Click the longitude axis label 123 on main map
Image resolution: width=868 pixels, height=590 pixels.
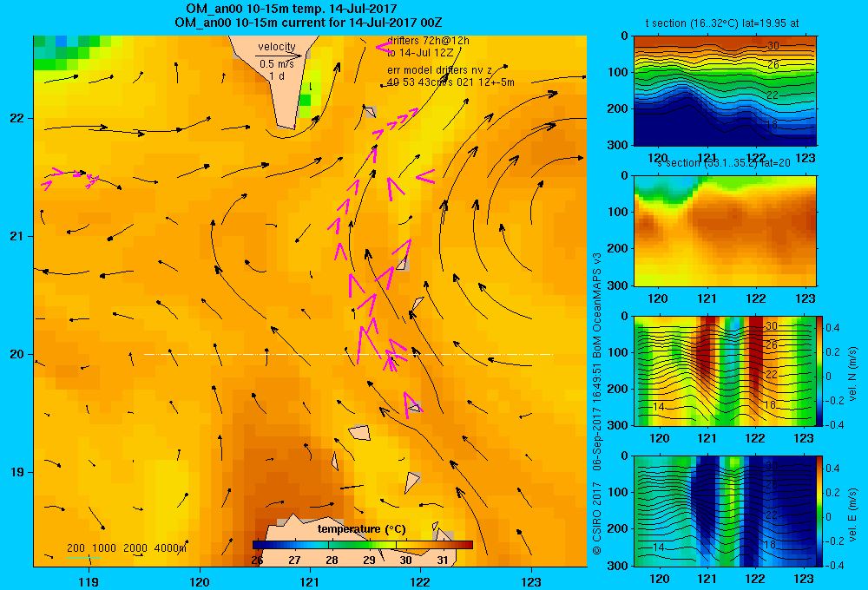click(x=531, y=581)
